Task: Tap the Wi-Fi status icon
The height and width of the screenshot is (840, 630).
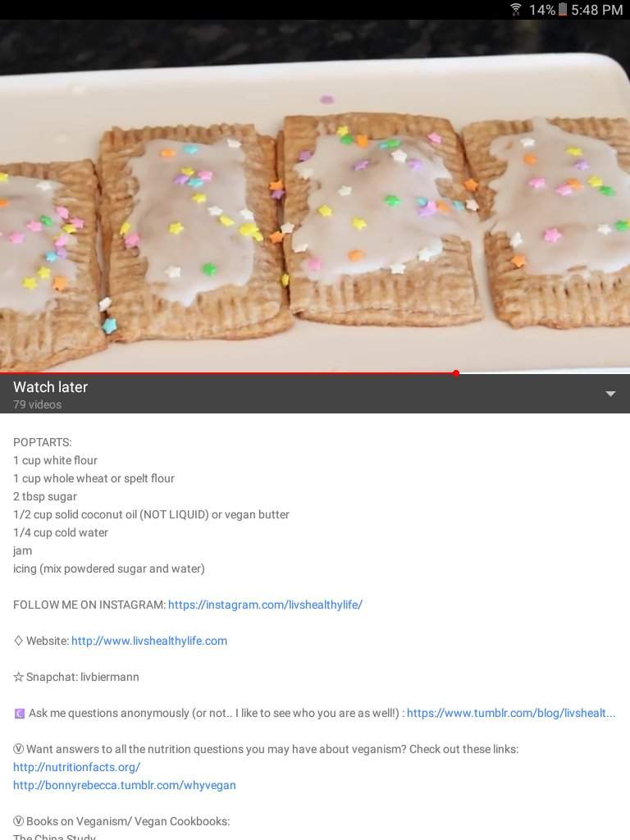Action: coord(515,10)
